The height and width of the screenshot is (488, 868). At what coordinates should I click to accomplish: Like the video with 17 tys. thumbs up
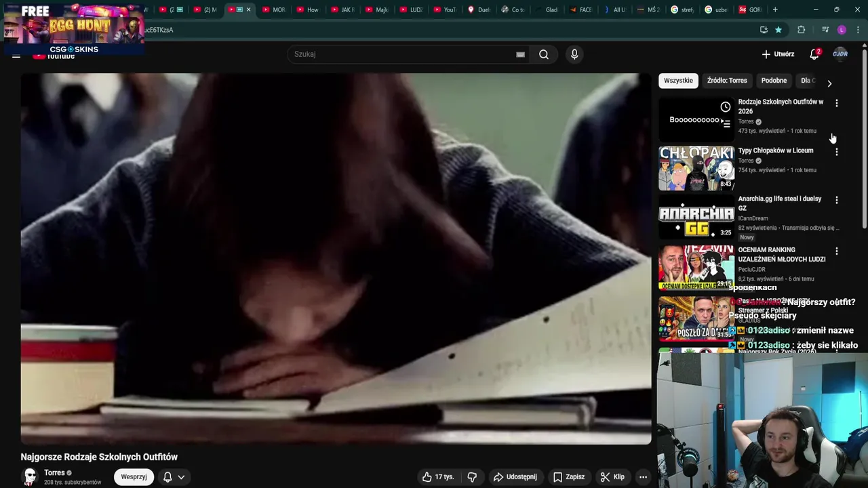438,477
